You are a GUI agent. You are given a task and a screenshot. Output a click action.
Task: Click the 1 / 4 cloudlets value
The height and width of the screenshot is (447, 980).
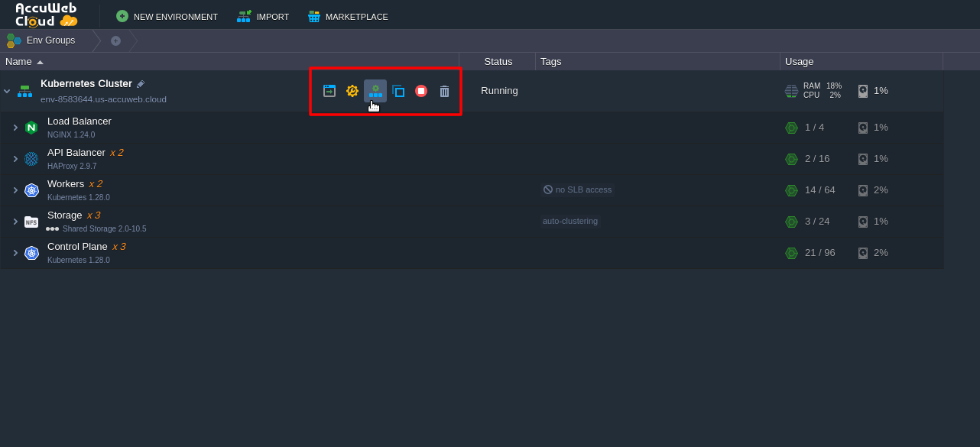tap(815, 127)
